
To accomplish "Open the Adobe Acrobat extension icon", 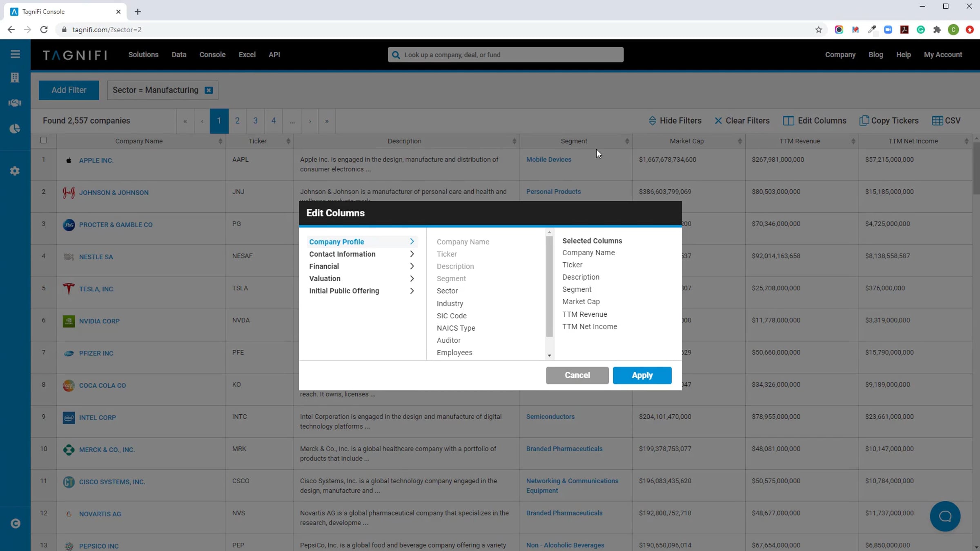I will click(904, 30).
